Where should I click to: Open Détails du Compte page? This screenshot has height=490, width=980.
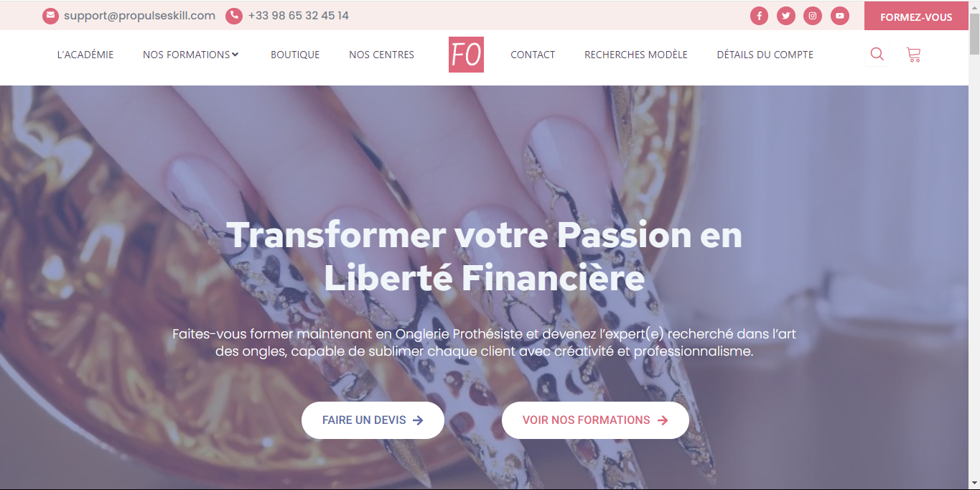765,55
